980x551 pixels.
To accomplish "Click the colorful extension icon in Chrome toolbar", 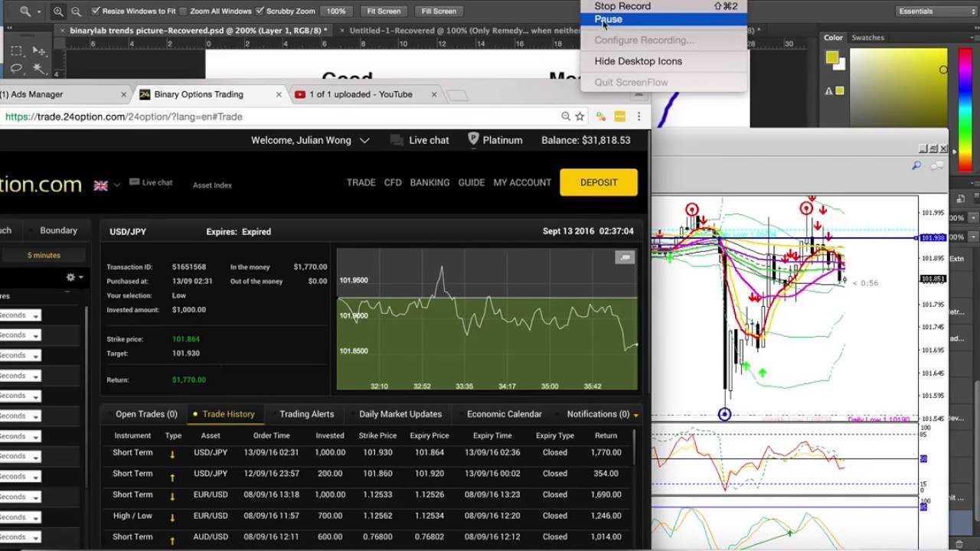I will pyautogui.click(x=602, y=116).
